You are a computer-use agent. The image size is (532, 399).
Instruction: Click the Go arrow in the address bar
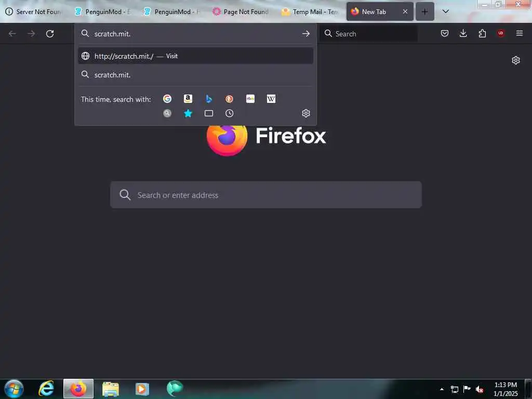[305, 34]
